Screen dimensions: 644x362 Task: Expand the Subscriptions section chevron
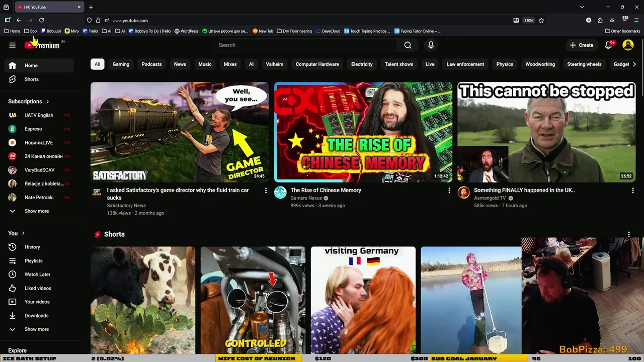[x=48, y=102]
